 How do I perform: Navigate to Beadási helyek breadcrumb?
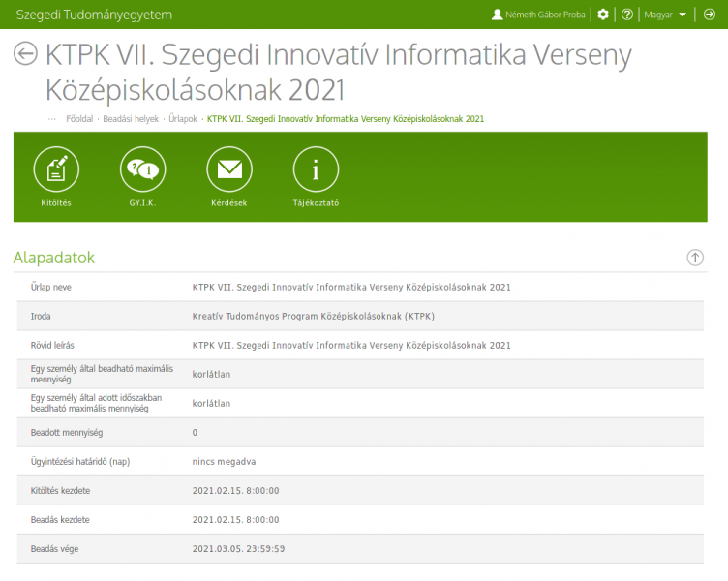[130, 118]
